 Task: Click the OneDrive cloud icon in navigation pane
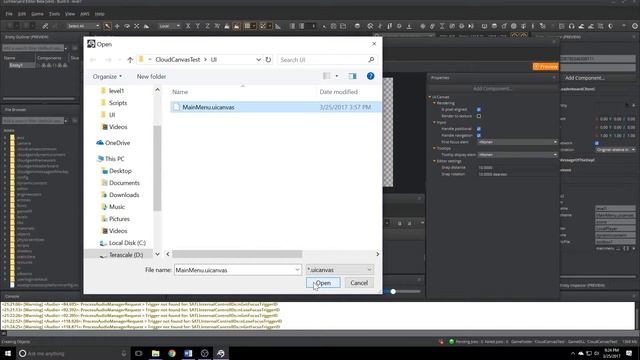tap(100, 143)
